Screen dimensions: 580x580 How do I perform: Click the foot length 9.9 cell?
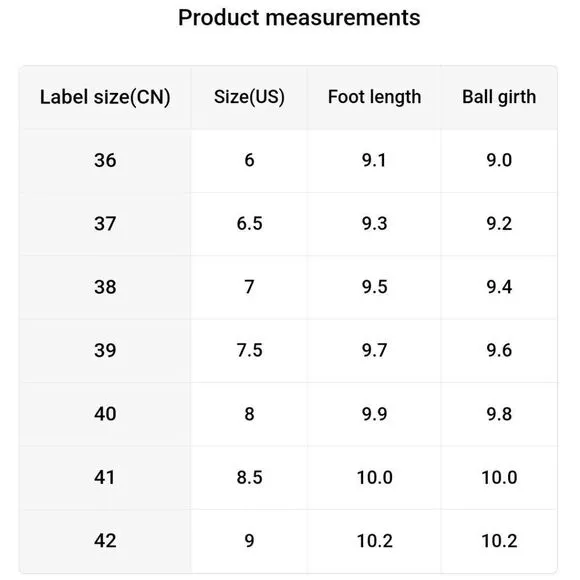pyautogui.click(x=374, y=414)
